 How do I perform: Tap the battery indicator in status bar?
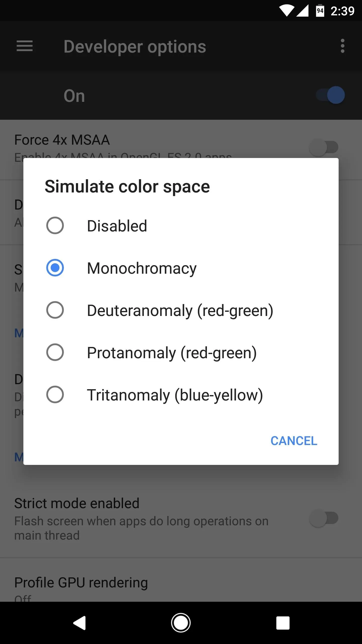(x=320, y=11)
